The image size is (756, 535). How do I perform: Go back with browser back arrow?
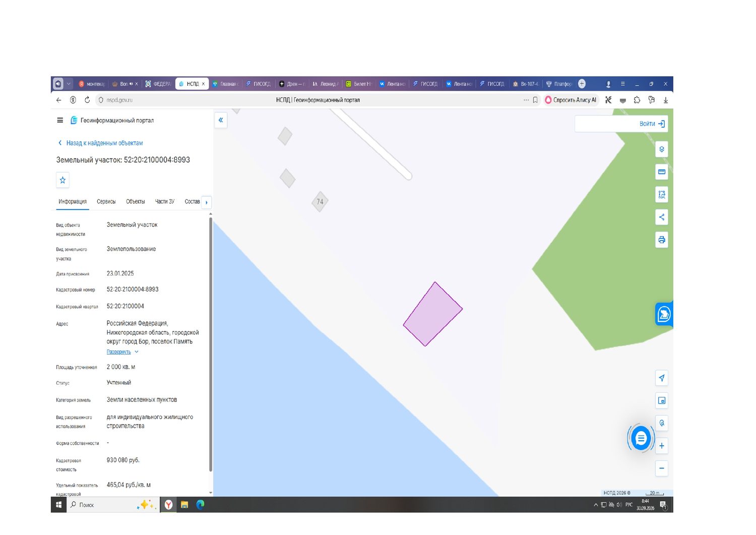[x=59, y=100]
